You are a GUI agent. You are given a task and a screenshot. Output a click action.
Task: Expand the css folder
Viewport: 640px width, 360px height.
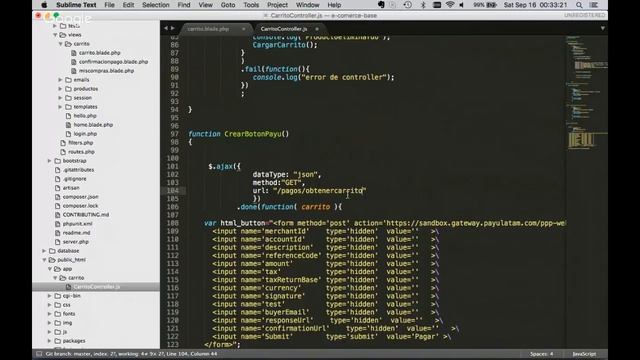pyautogui.click(x=50, y=304)
